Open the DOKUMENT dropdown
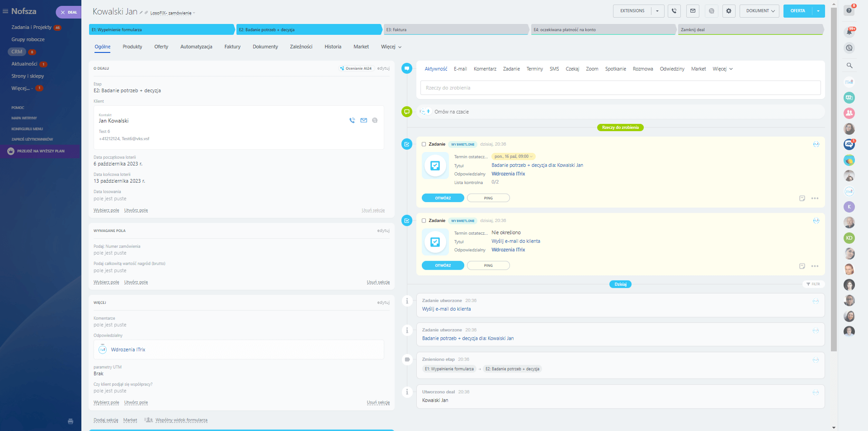 click(x=759, y=11)
